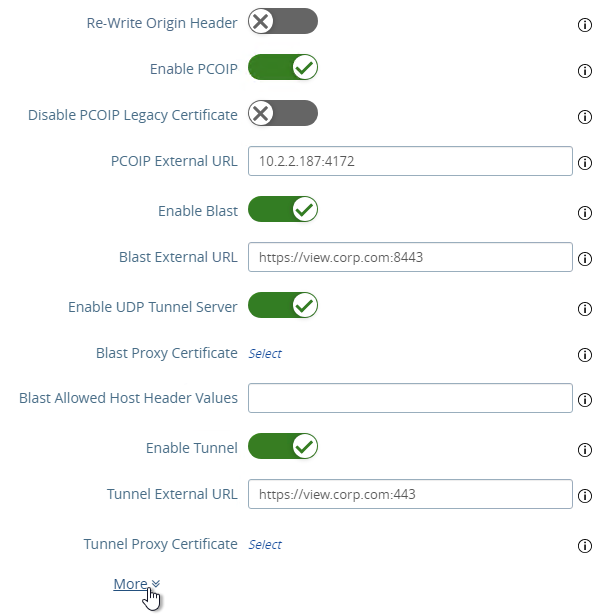Screen dimensions: 613x614
Task: Click info icon for Blast Proxy Certificate
Action: click(x=584, y=355)
